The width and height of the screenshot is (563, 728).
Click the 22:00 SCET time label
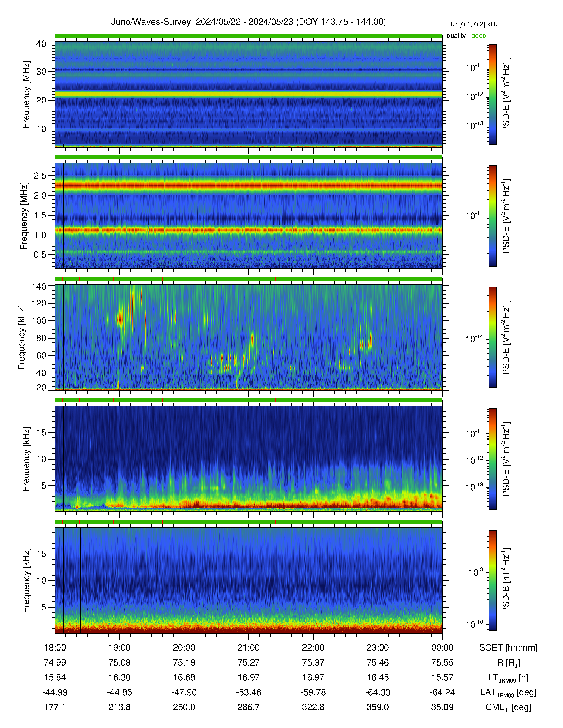coord(313,648)
